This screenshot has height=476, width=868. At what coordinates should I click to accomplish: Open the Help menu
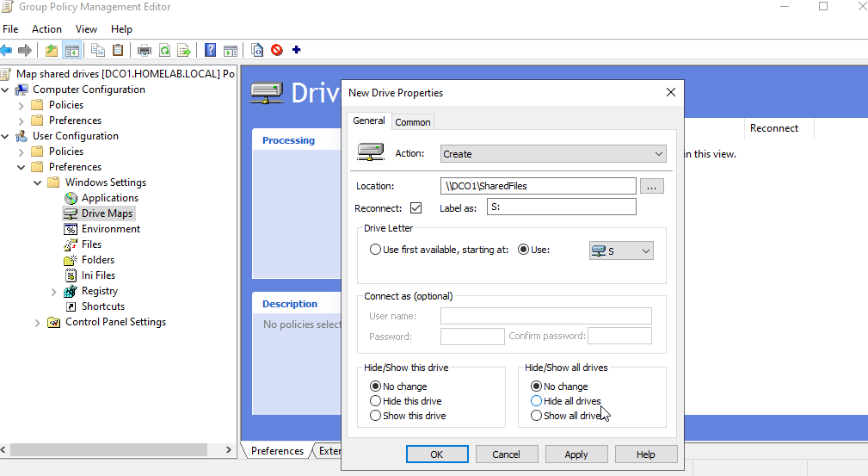click(x=121, y=28)
